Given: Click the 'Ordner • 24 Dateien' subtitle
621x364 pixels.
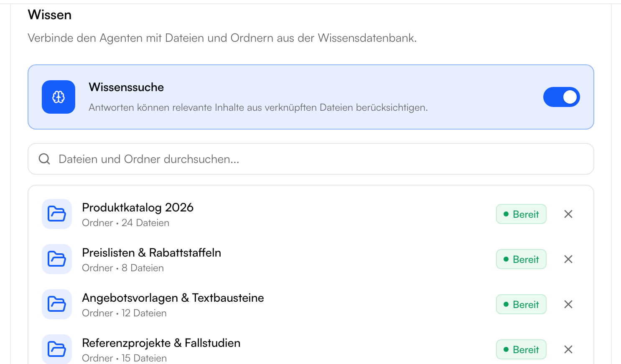Looking at the screenshot, I should [x=125, y=223].
